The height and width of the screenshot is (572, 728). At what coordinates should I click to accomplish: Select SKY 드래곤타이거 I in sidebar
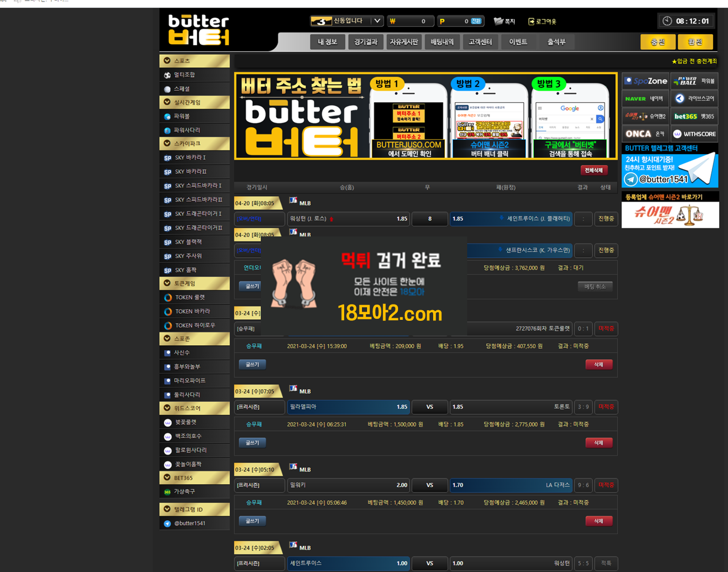click(x=195, y=214)
